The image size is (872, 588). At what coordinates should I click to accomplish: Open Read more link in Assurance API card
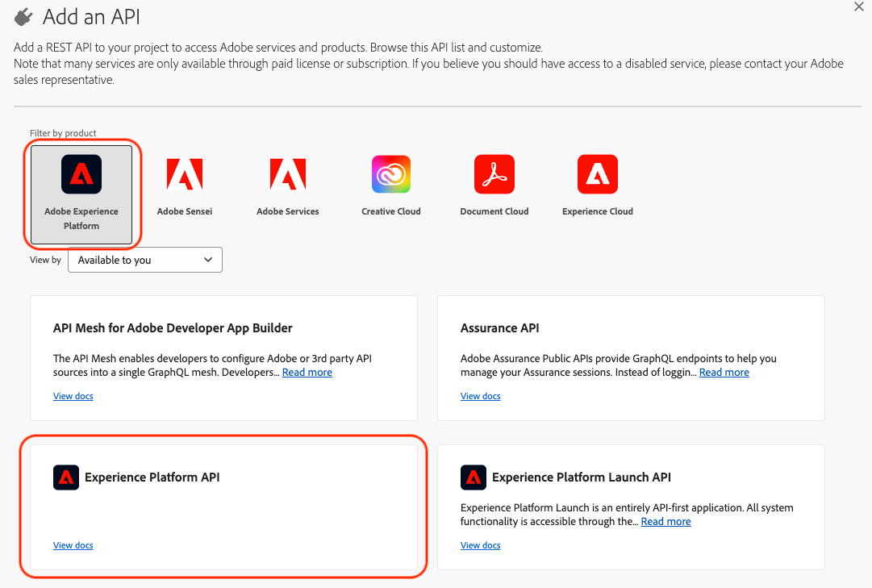tap(724, 372)
